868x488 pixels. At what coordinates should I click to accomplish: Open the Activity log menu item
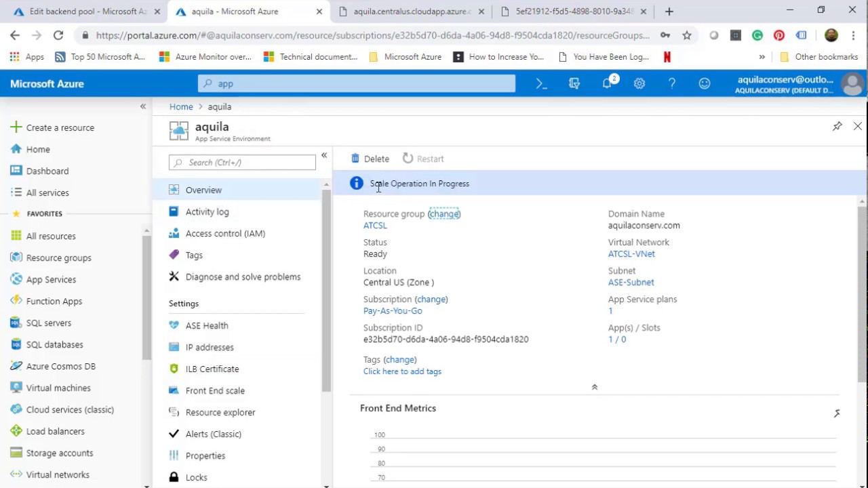(207, 211)
